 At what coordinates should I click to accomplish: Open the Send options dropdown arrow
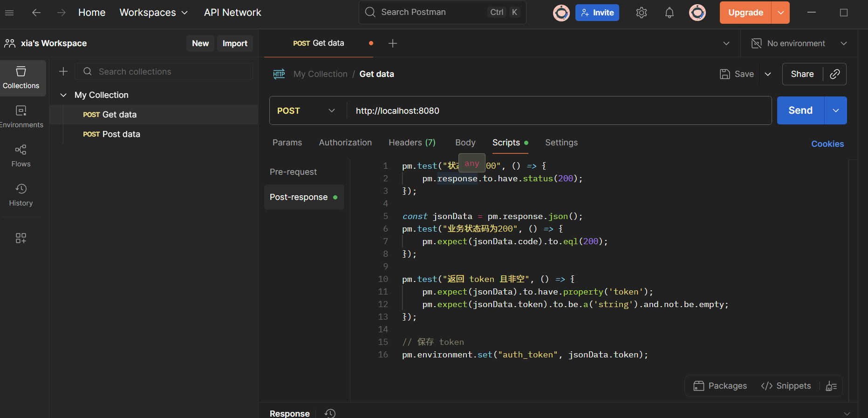pyautogui.click(x=836, y=110)
